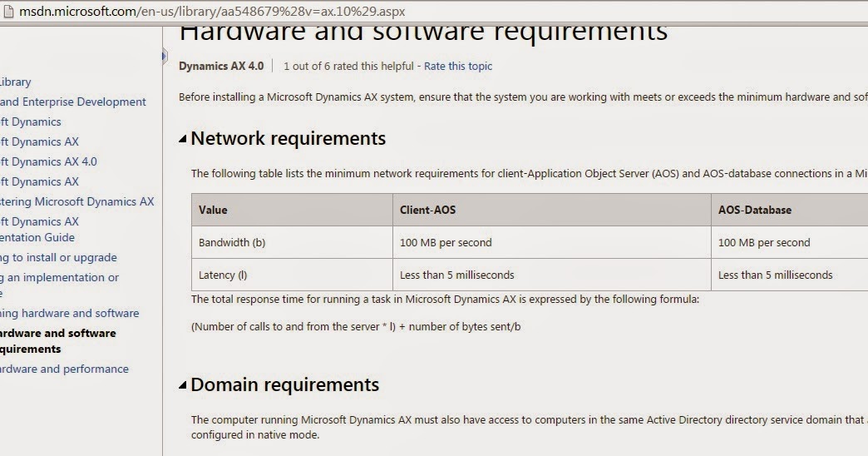Viewport: 868px width, 456px height.
Task: Click the response time formula text
Action: tap(356, 327)
